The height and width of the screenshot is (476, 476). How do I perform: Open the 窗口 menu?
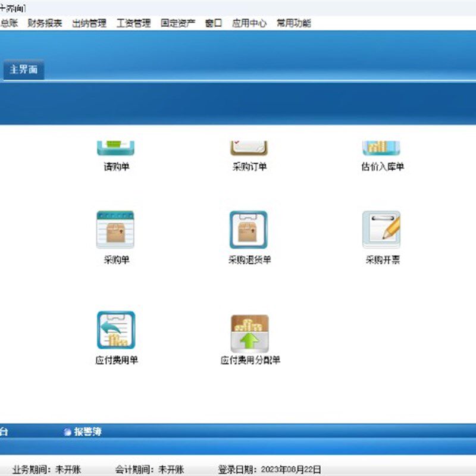[x=214, y=23]
